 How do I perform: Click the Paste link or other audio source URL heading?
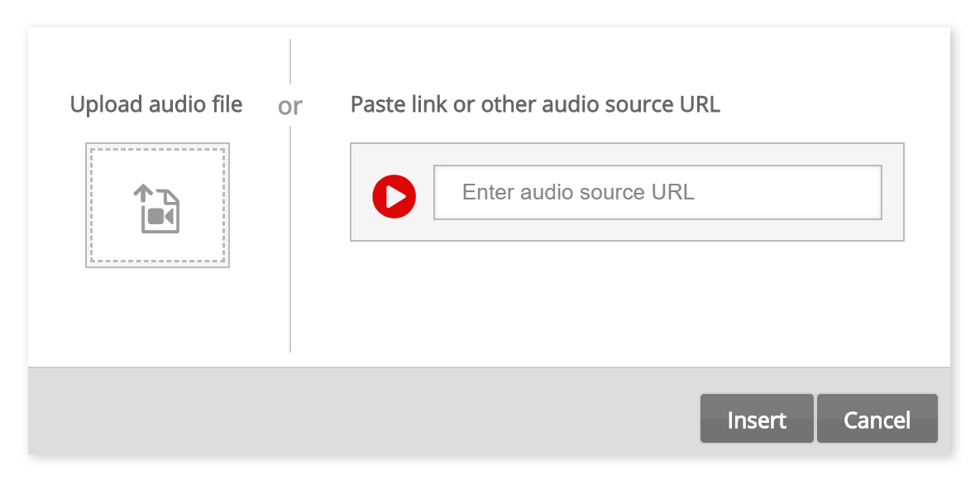(x=535, y=104)
